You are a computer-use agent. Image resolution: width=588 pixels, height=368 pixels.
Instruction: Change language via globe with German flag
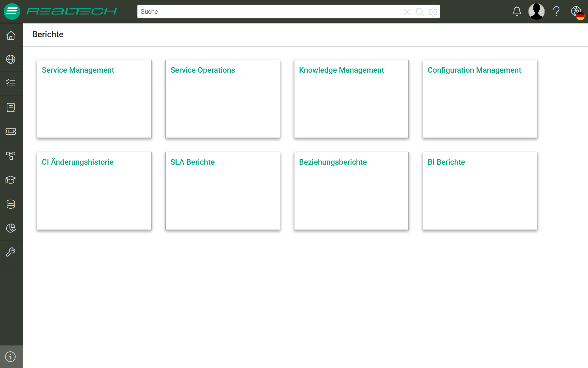pos(578,13)
